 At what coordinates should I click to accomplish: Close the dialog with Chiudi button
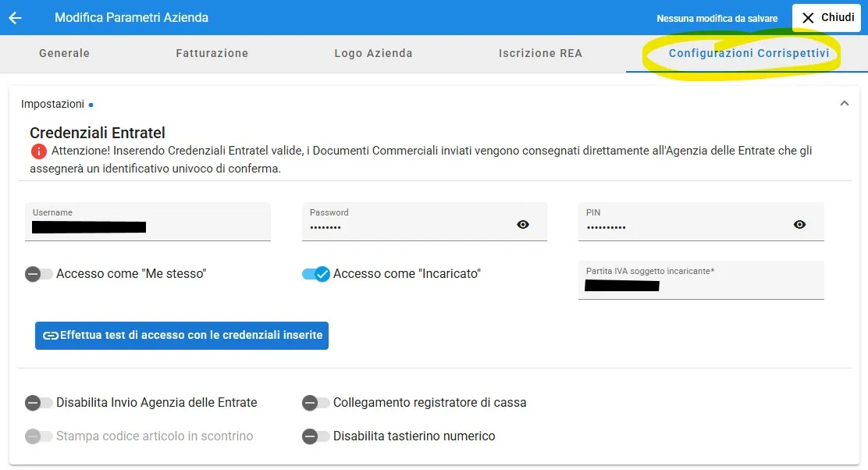pyautogui.click(x=827, y=18)
